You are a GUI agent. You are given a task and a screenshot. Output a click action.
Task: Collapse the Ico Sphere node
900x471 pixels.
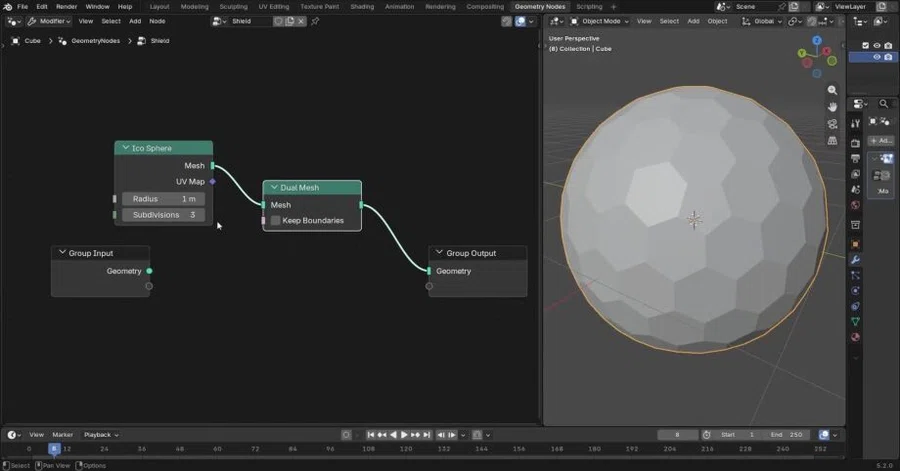click(126, 148)
